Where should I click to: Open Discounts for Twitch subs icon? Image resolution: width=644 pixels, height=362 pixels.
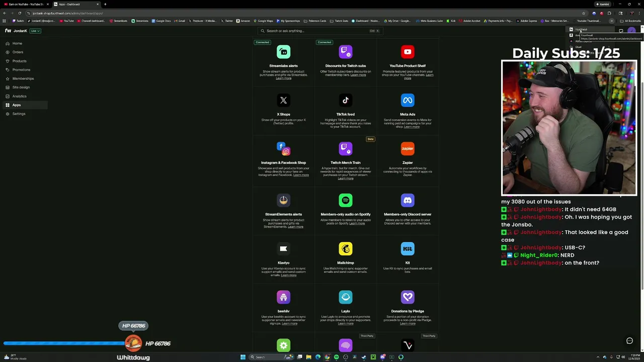pos(346,52)
